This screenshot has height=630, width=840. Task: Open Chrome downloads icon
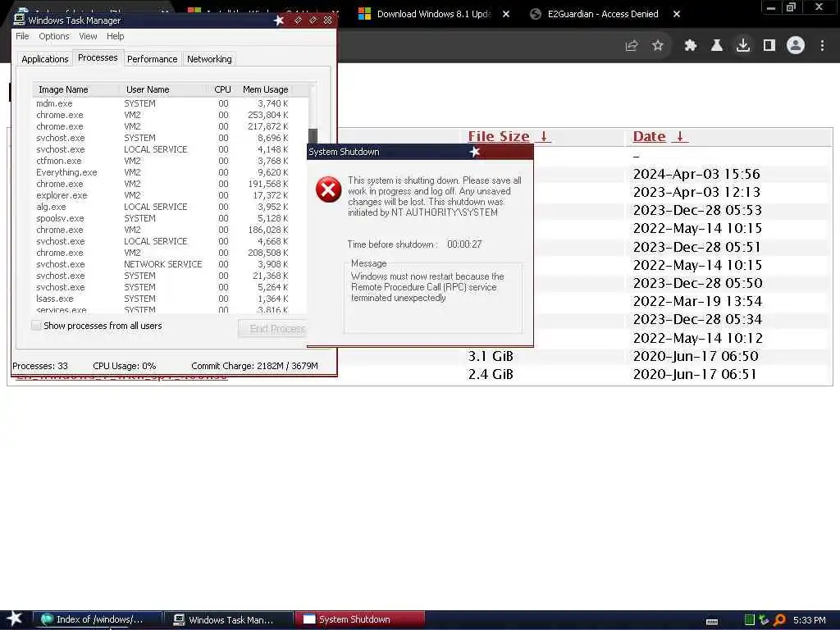point(743,46)
